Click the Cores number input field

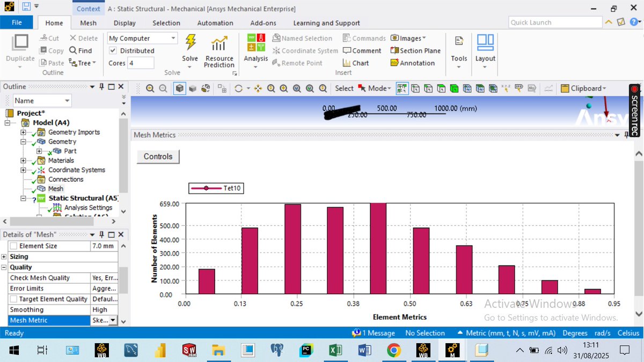point(141,63)
